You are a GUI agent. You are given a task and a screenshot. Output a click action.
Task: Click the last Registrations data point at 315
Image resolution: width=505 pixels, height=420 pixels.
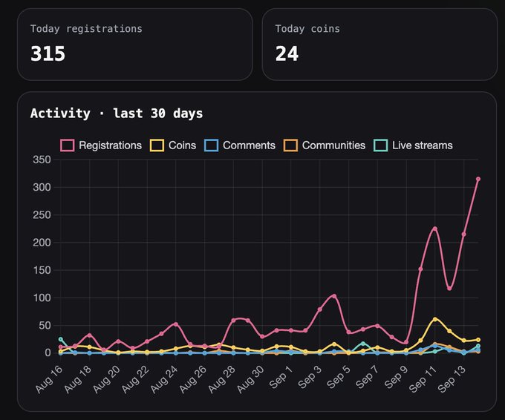tap(478, 179)
